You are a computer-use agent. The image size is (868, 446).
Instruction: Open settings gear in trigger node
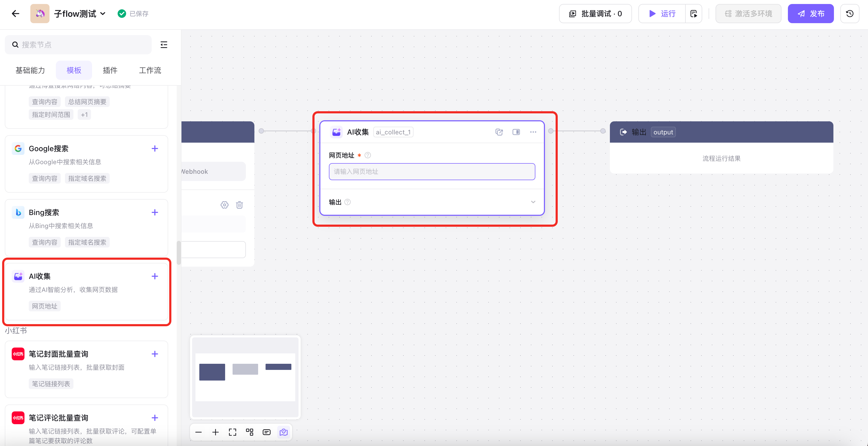point(224,205)
